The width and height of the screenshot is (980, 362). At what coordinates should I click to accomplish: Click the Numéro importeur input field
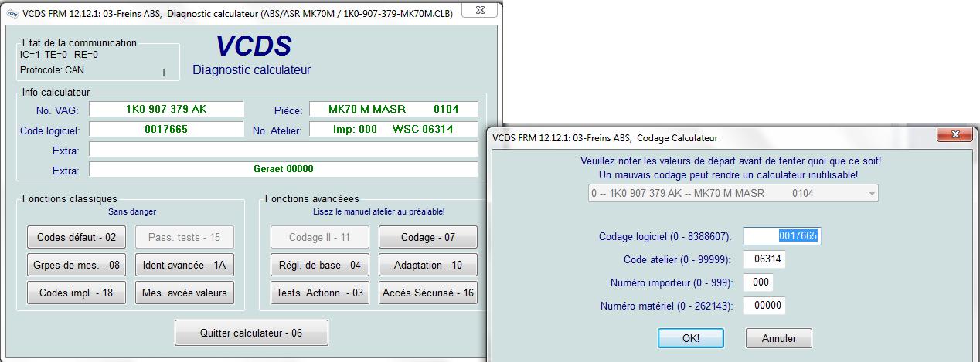click(757, 282)
